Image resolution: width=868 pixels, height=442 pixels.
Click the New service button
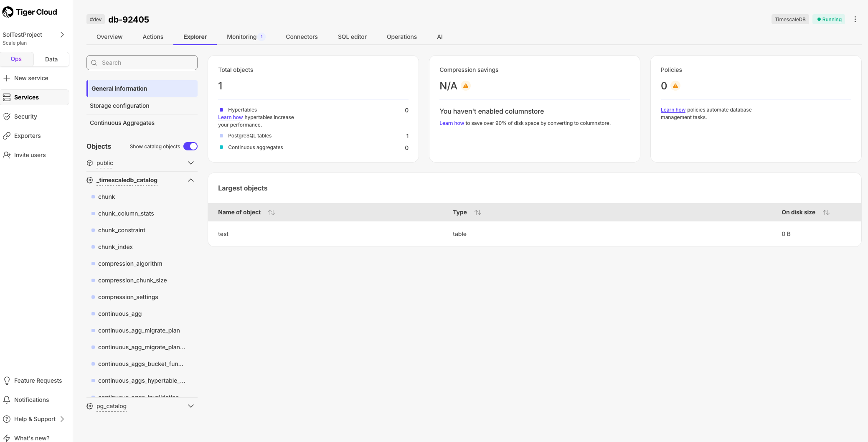coord(35,78)
